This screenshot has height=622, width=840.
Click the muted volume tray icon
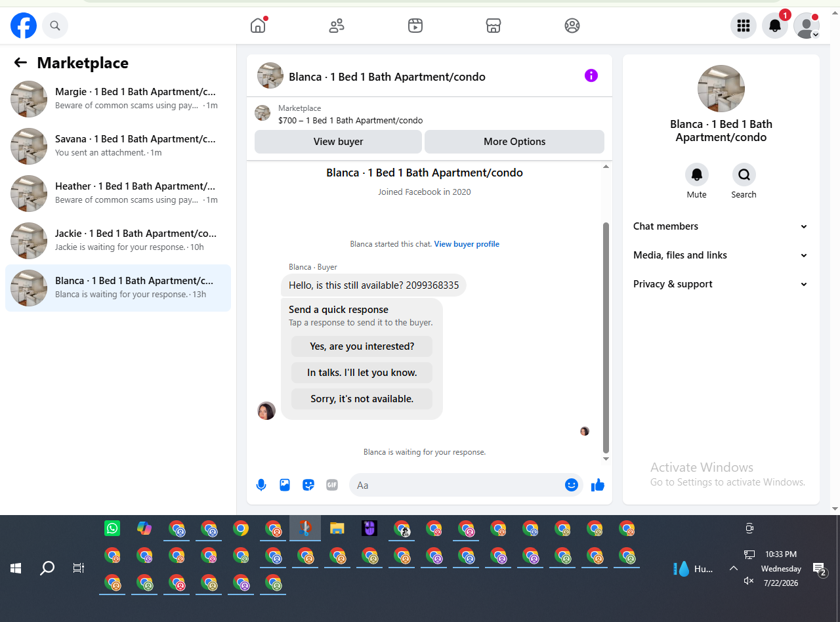[x=749, y=581]
